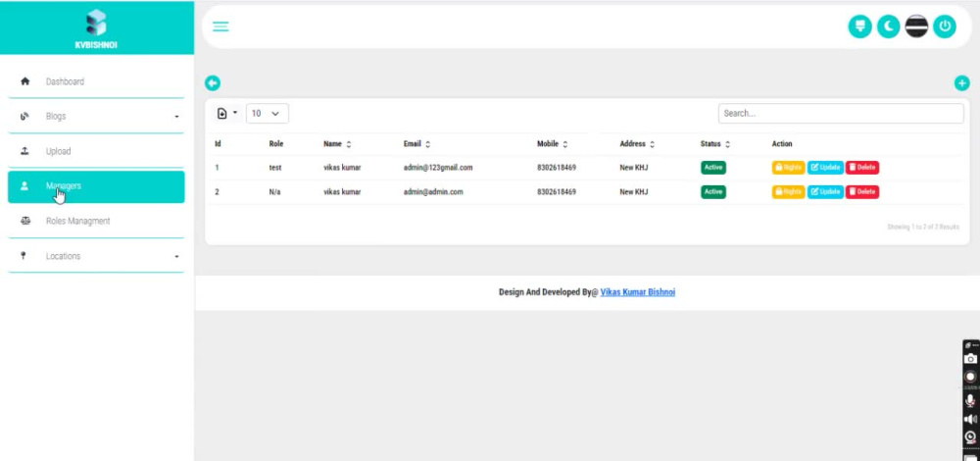The width and height of the screenshot is (980, 461).
Task: Click 'Showing 1 to 2 of 2 Results' text
Action: (x=923, y=227)
